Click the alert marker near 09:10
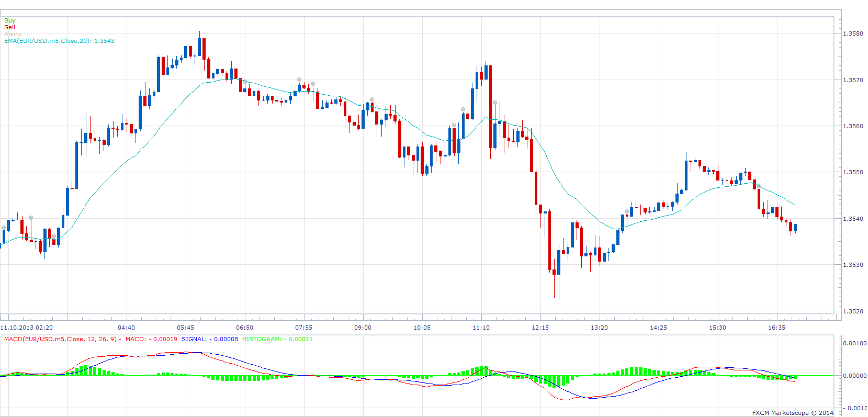This screenshot has height=417, width=868. [372, 99]
